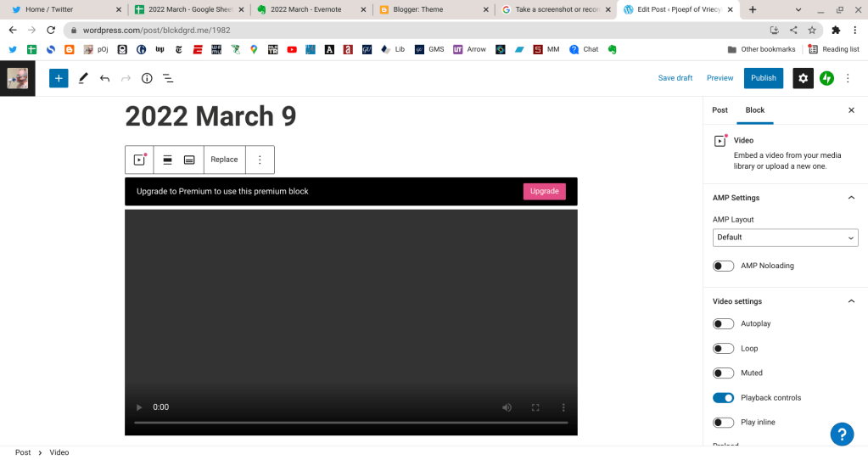Image resolution: width=868 pixels, height=460 pixels.
Task: Undo the last edit
Action: (104, 78)
